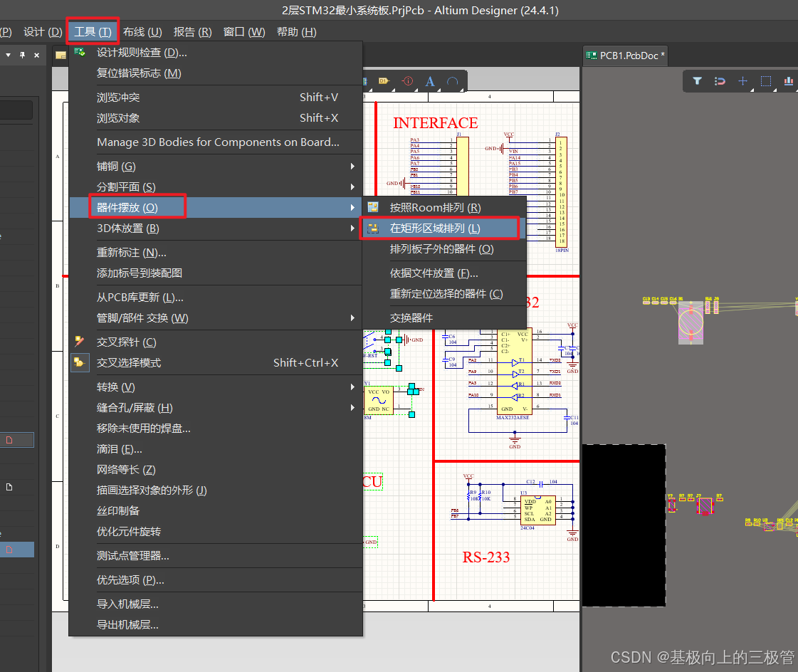
Task: Choose 添加标号到装配图
Action: [x=216, y=273]
